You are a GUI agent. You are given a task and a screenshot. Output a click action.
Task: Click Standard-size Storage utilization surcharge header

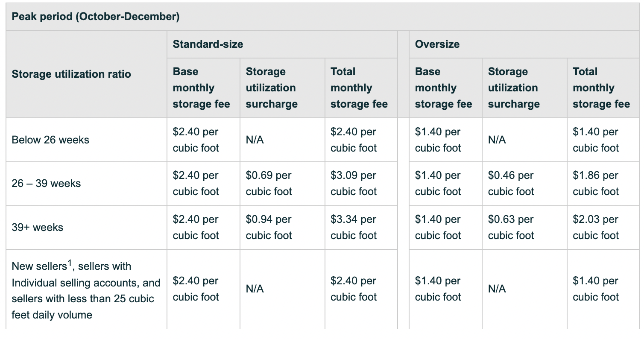pyautogui.click(x=272, y=88)
